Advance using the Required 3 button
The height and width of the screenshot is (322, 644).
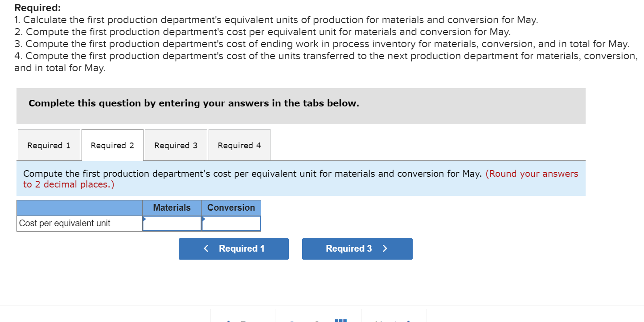click(x=357, y=249)
